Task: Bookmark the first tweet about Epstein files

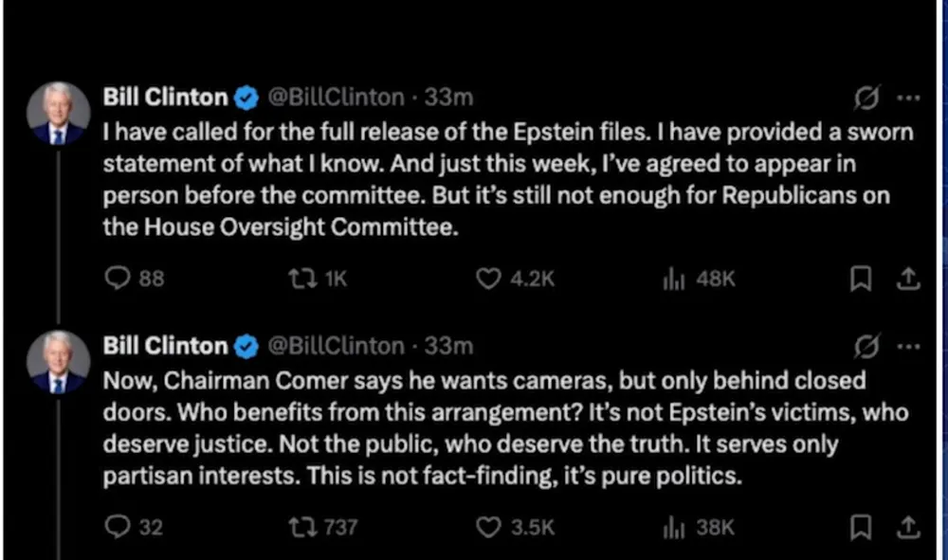Action: pos(861,279)
